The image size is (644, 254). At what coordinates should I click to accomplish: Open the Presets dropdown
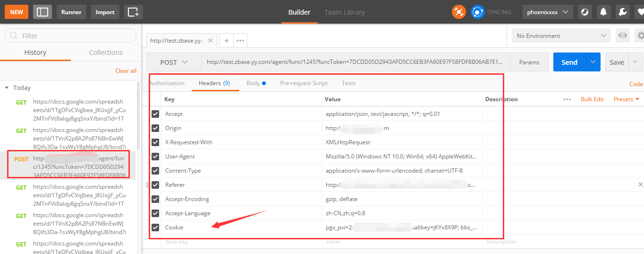click(x=626, y=99)
